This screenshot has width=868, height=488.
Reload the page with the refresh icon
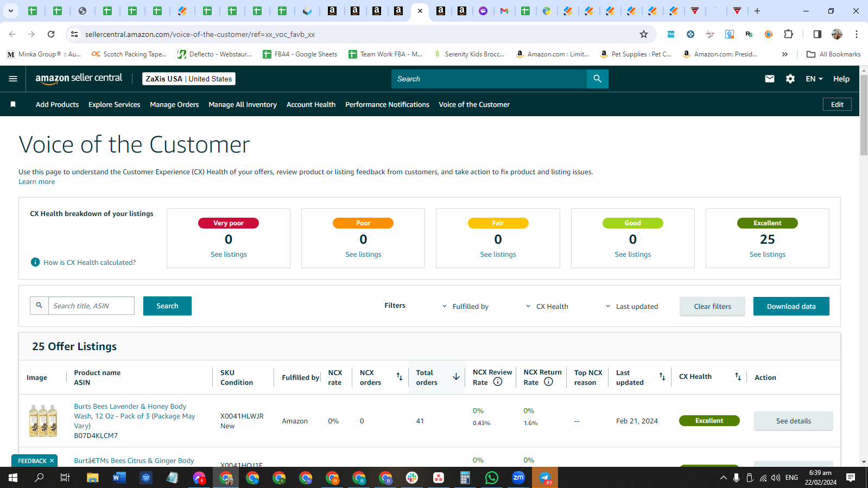click(51, 34)
